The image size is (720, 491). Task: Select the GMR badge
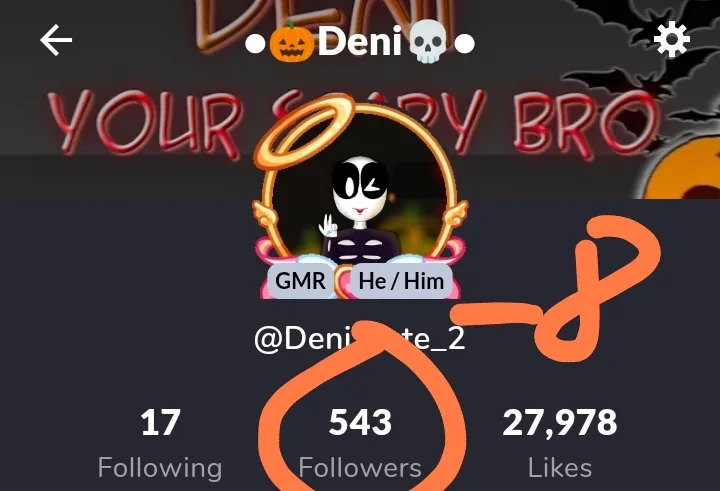[301, 281]
